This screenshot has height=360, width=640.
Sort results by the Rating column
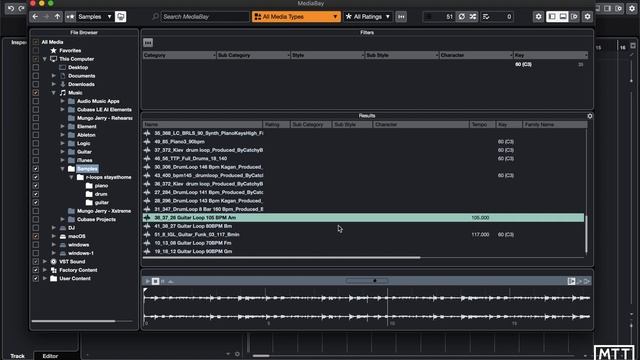pyautogui.click(x=276, y=124)
